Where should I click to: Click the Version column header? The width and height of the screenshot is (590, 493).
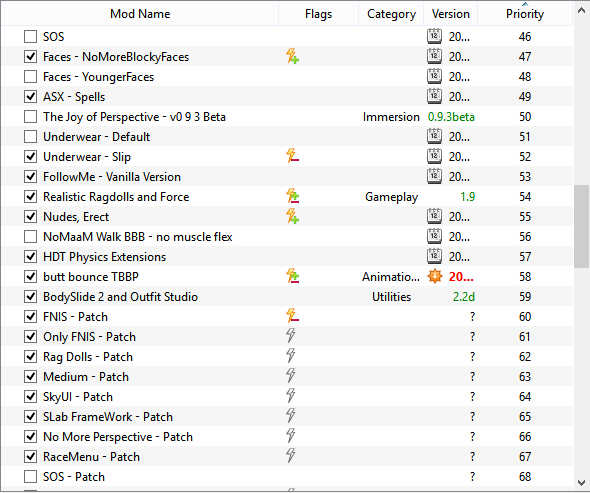[x=451, y=14]
